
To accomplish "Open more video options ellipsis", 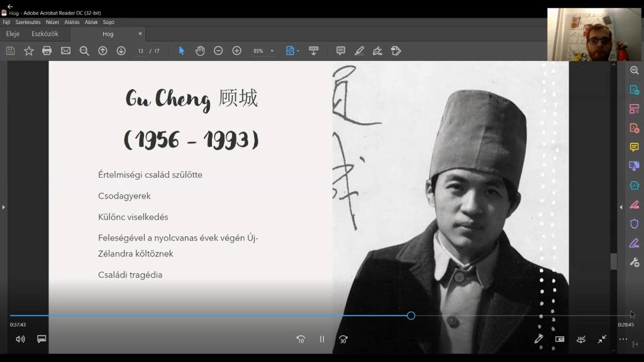I will pos(623,339).
